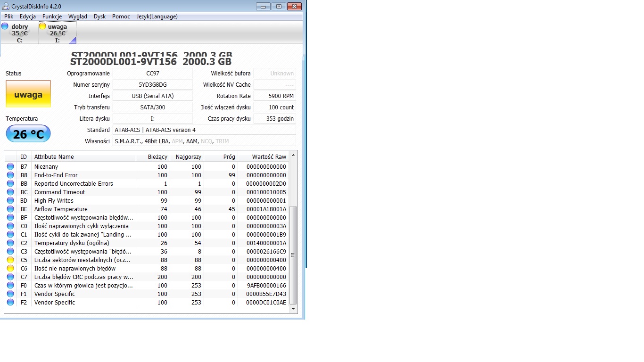The image size is (644, 362).
Task: Click the blue status orb for drive C:
Action: click(x=5, y=26)
